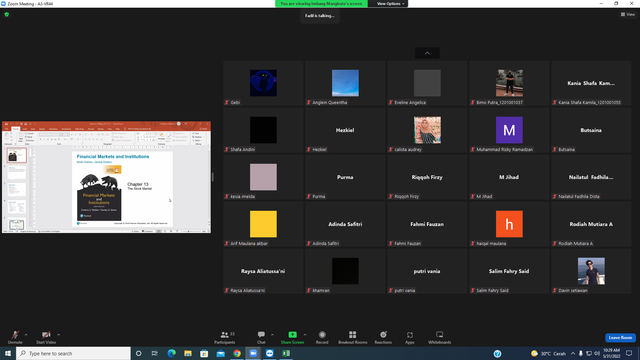Click the screen-viewing green banner
Image resolution: width=640 pixels, height=360 pixels.
[x=321, y=4]
